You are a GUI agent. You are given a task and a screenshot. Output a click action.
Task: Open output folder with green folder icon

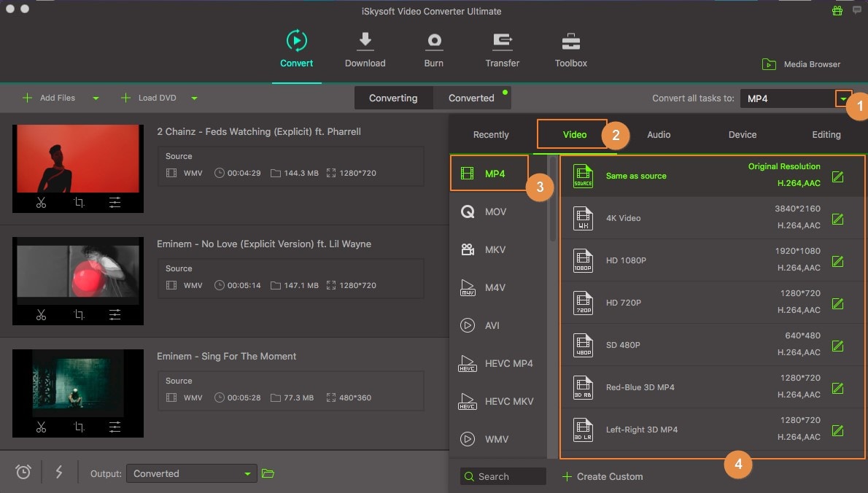tap(268, 473)
